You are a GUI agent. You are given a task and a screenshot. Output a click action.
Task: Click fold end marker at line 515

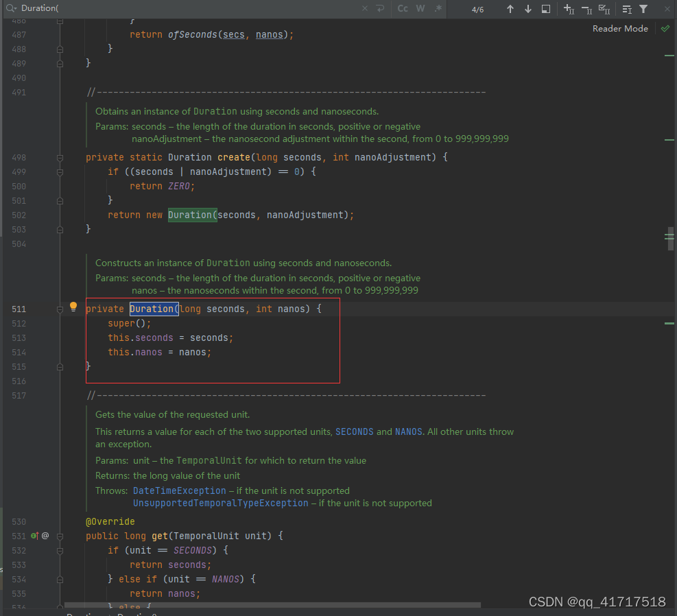[x=60, y=367]
